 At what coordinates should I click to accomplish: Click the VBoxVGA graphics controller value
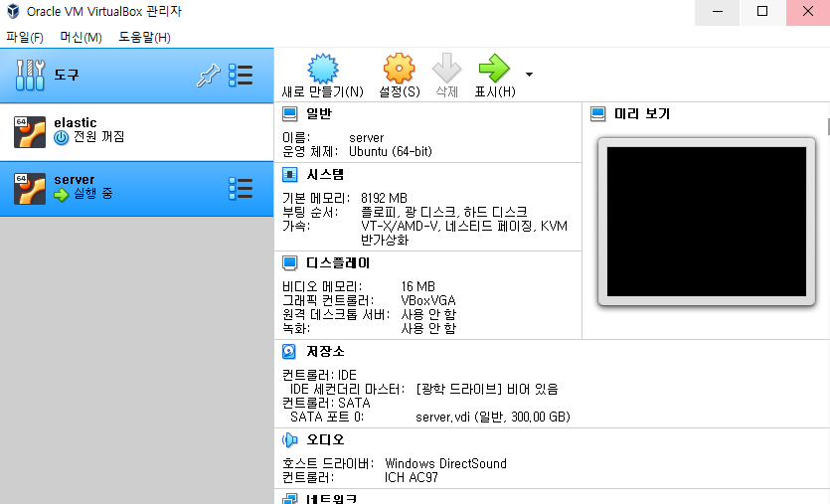coord(428,300)
